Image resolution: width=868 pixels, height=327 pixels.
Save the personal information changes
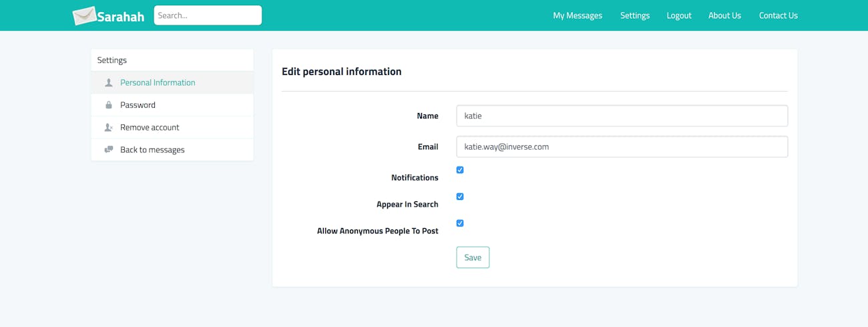coord(473,257)
